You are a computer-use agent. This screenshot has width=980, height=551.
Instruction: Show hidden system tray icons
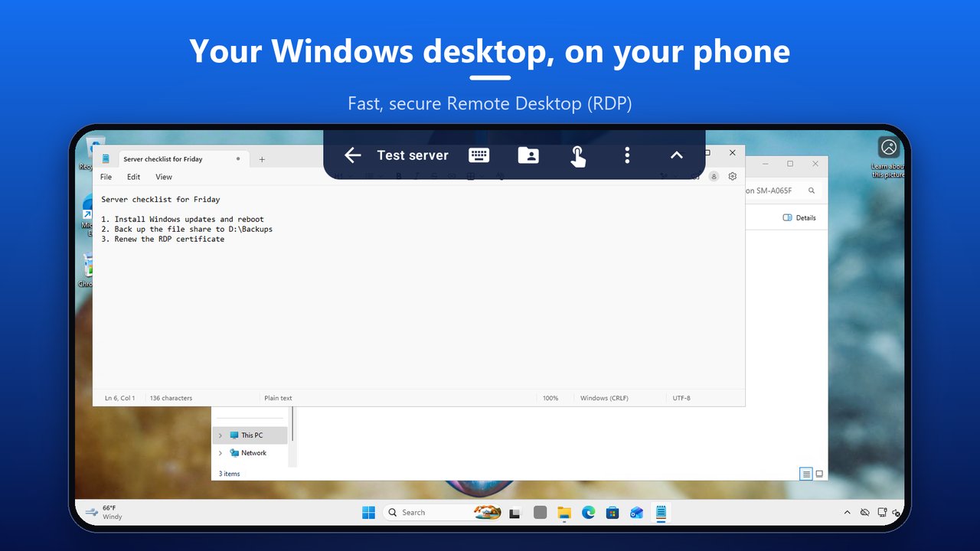click(x=847, y=512)
